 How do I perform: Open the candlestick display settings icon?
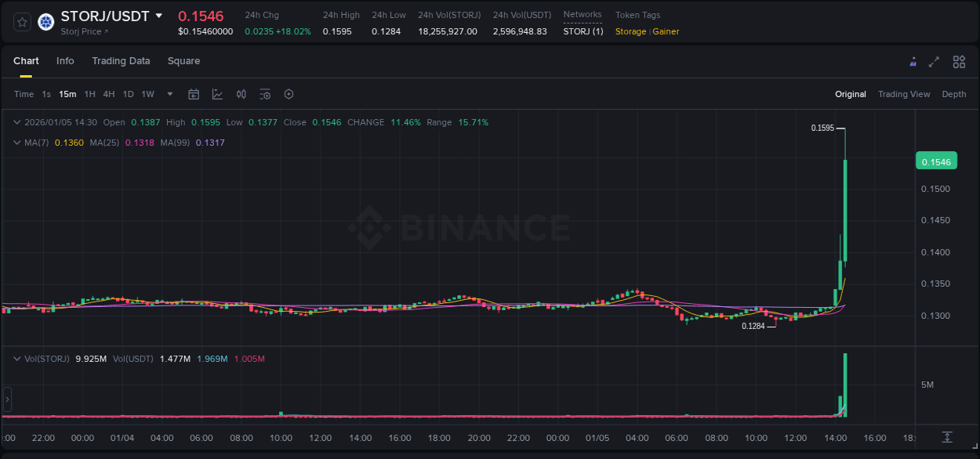coord(241,94)
